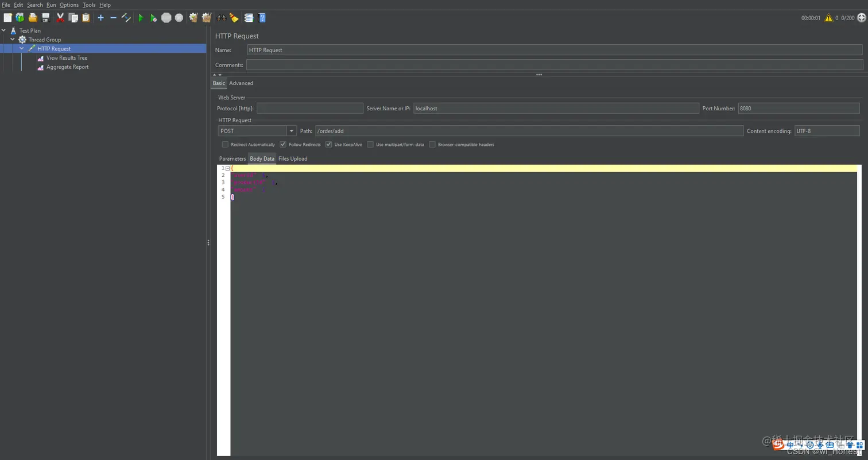This screenshot has height=460, width=868.
Task: Open the POST method dropdown
Action: (292, 131)
